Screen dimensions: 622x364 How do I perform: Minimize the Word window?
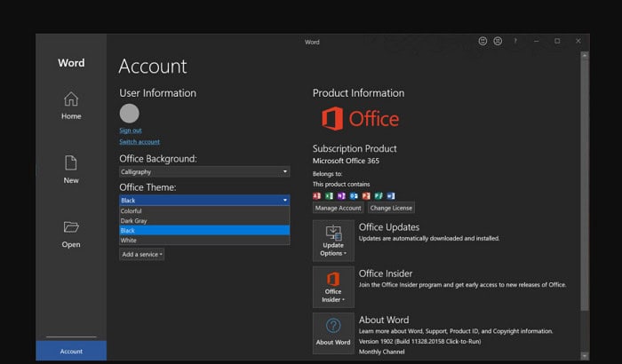[x=537, y=41]
